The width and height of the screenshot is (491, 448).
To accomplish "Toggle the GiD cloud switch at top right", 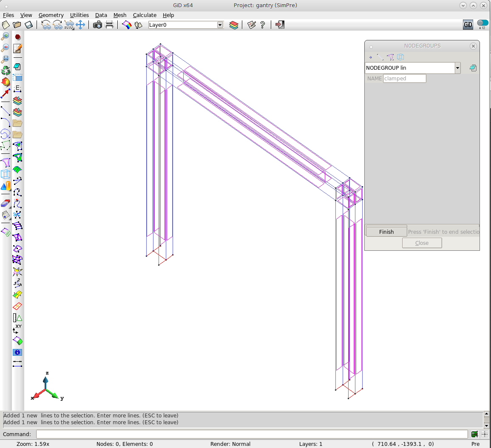I will (482, 24).
